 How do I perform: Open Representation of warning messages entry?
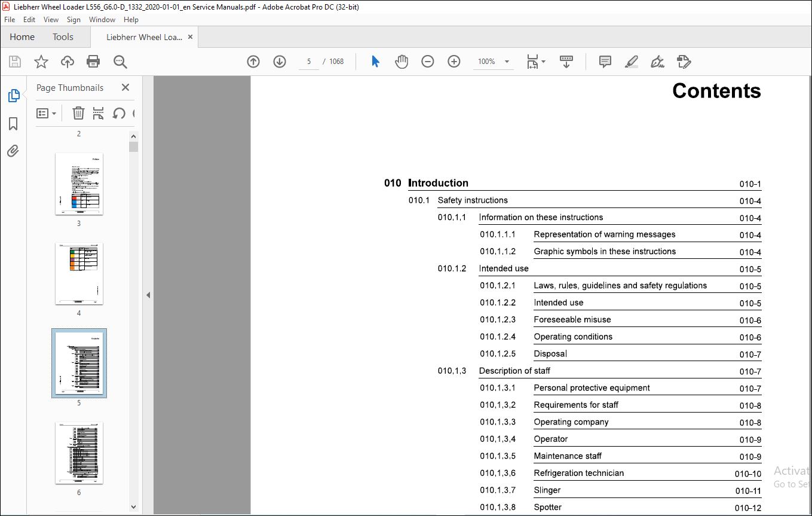tap(605, 234)
